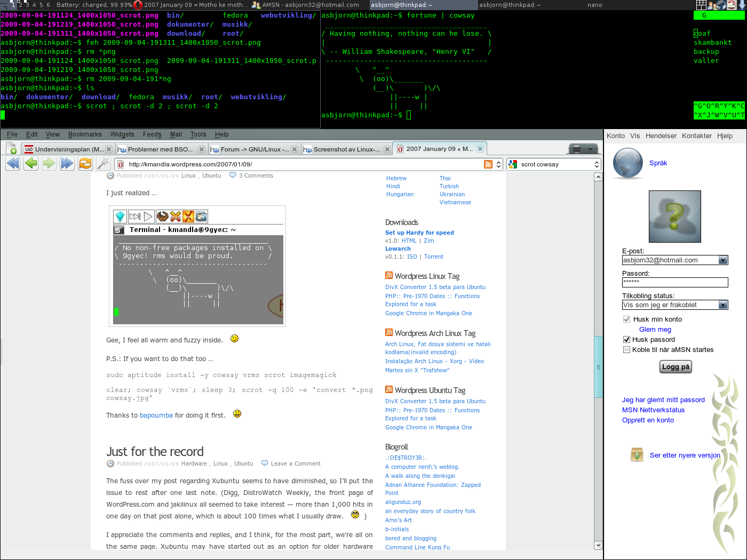This screenshot has height=560, width=747.
Task: Open the Set up Hardy for speed link
Action: tap(419, 233)
